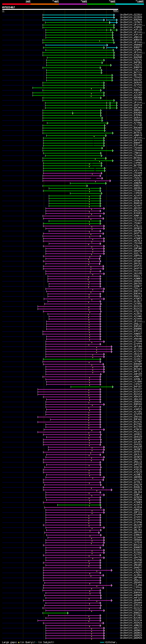146x644 pixels.
Task: Click the red 20% identity legend bar
Action: point(16,4)
